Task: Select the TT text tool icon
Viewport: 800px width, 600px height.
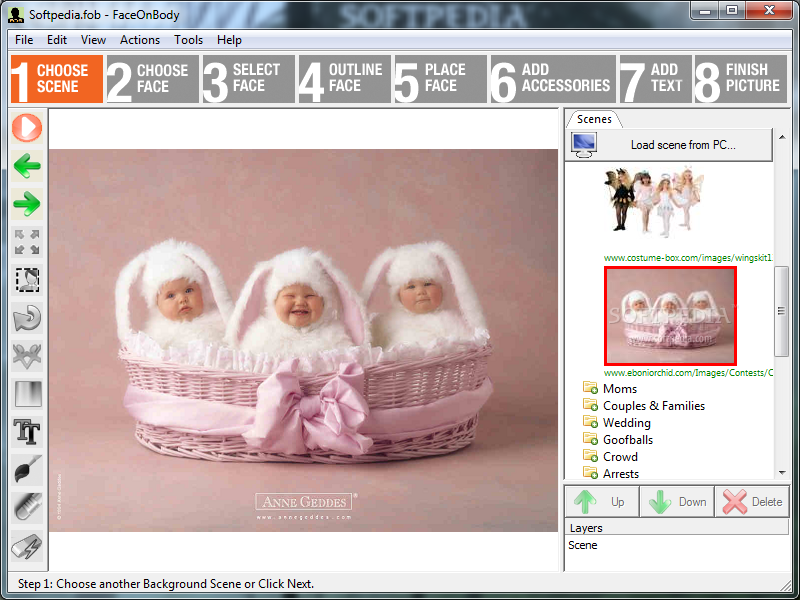Action: coord(27,432)
